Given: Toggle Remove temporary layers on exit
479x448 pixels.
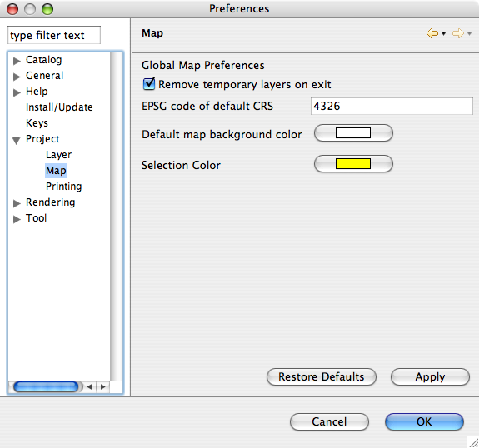Looking at the screenshot, I should click(x=149, y=84).
